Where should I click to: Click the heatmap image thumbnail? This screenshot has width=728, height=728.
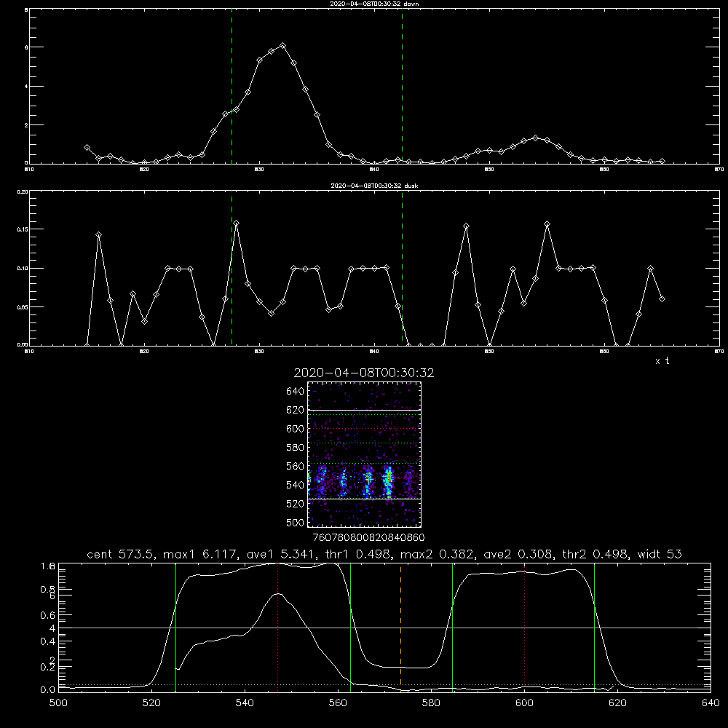pos(364,454)
